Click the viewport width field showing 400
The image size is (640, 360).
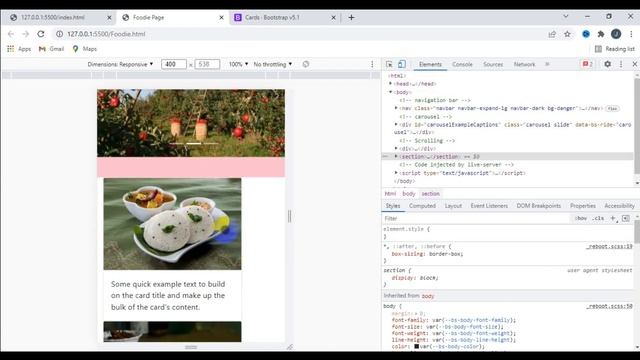(173, 64)
